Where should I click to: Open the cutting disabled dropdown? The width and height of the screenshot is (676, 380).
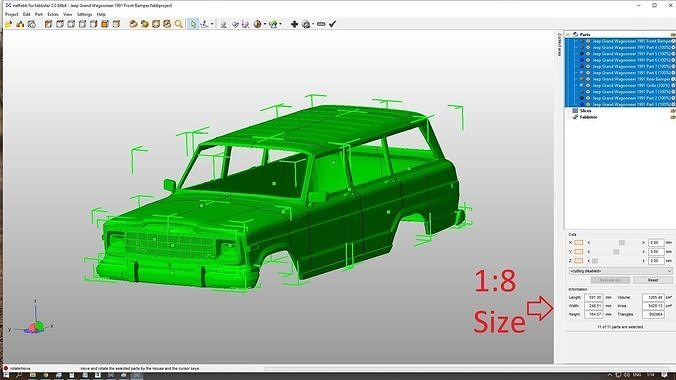[x=620, y=271]
